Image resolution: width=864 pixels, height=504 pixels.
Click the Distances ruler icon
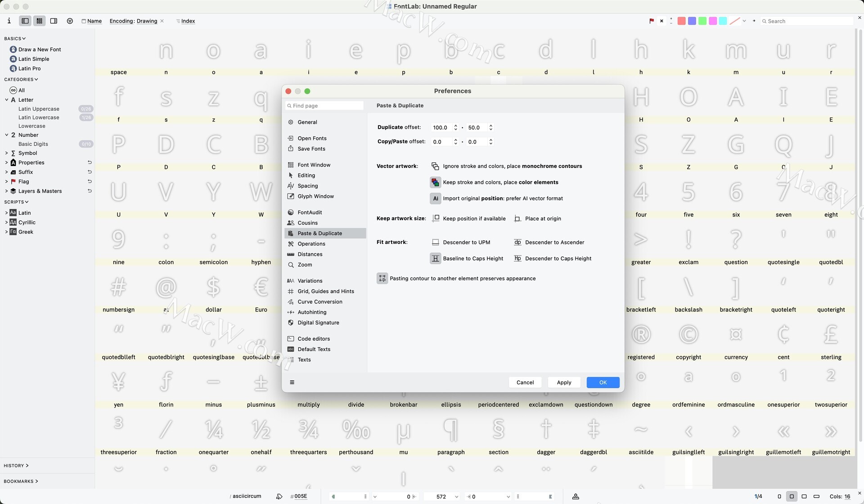(x=291, y=254)
